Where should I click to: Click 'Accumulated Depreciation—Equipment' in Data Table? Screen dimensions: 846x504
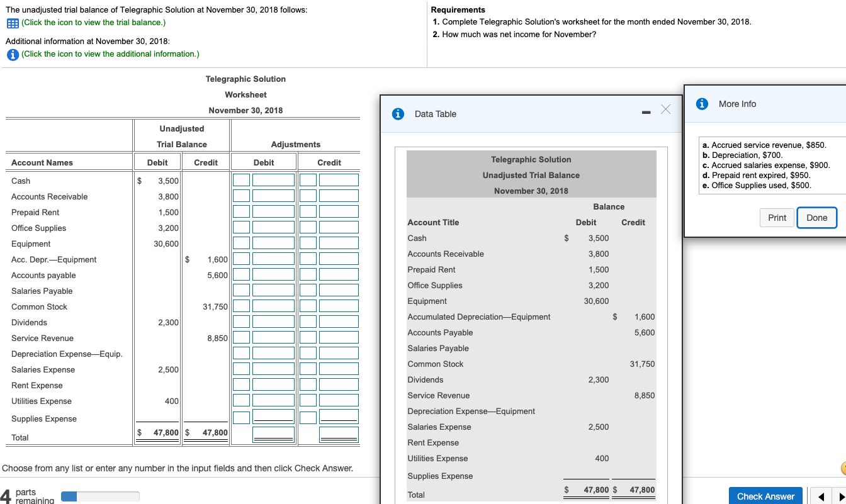pos(479,317)
